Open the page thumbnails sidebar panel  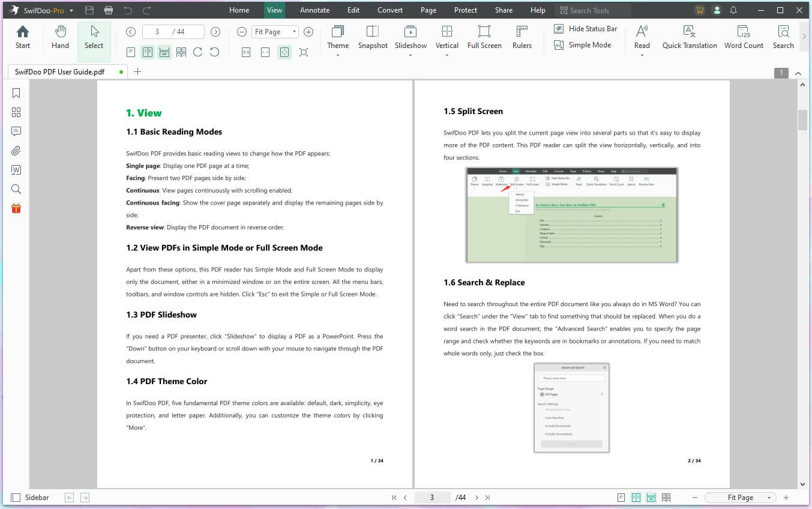point(16,112)
